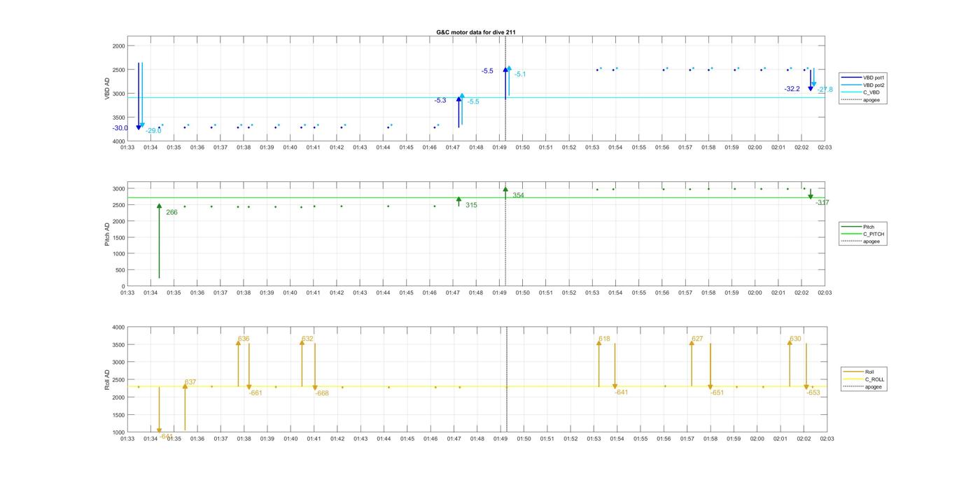Click the 2500 y-tick on VBD plot

(x=119, y=70)
